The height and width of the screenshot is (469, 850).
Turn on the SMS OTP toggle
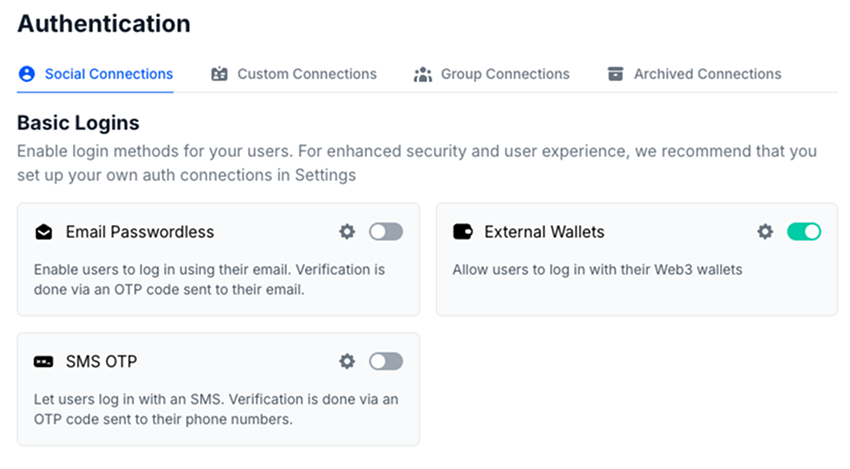[x=386, y=361]
